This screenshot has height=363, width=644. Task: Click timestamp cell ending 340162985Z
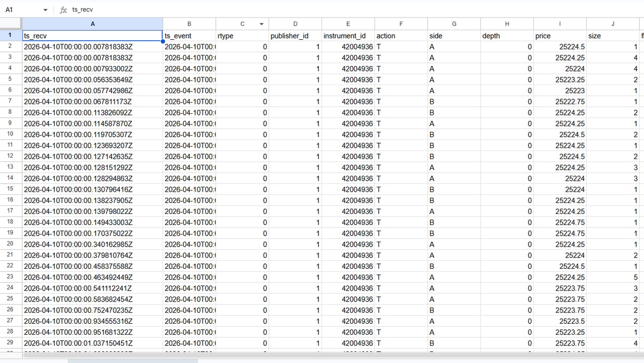tap(93, 244)
